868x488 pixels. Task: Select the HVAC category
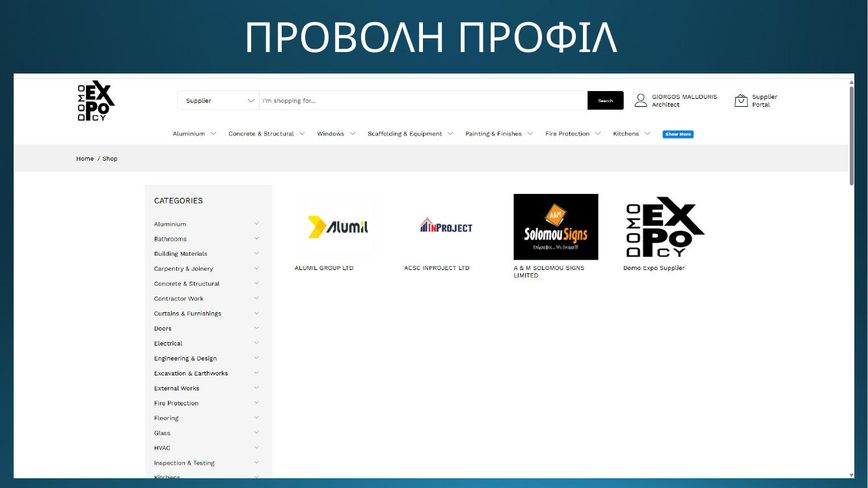[x=161, y=448]
